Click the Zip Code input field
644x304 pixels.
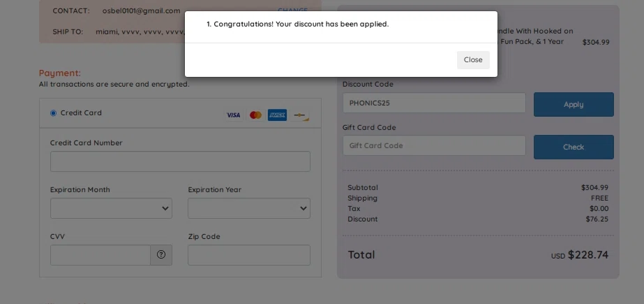[249, 255]
